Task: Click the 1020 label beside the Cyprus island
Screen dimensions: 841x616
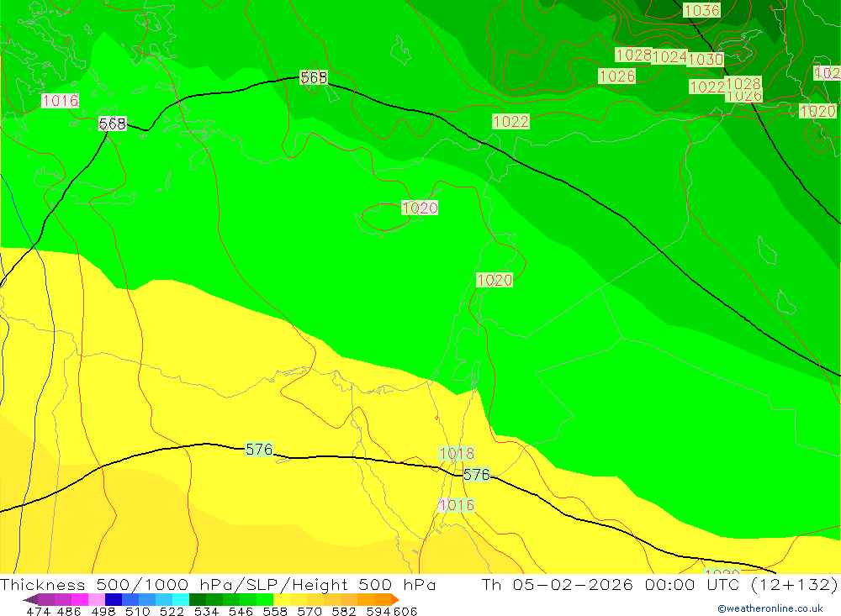Action: point(420,208)
